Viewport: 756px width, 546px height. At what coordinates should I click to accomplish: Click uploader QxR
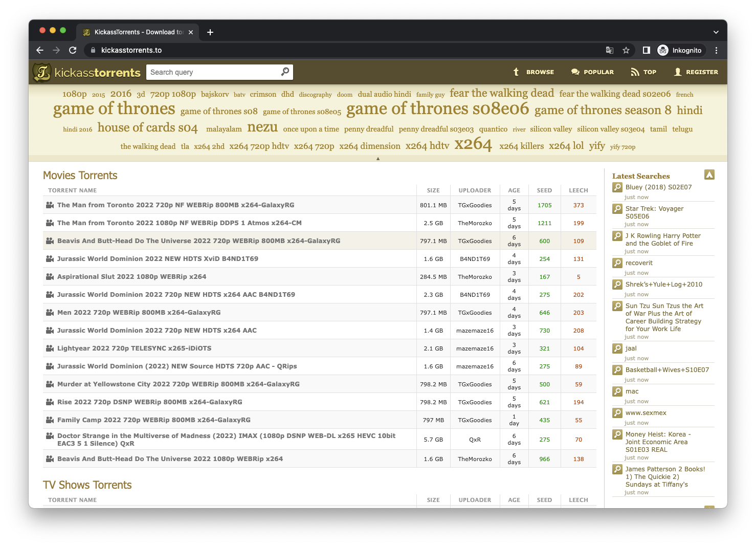point(475,440)
